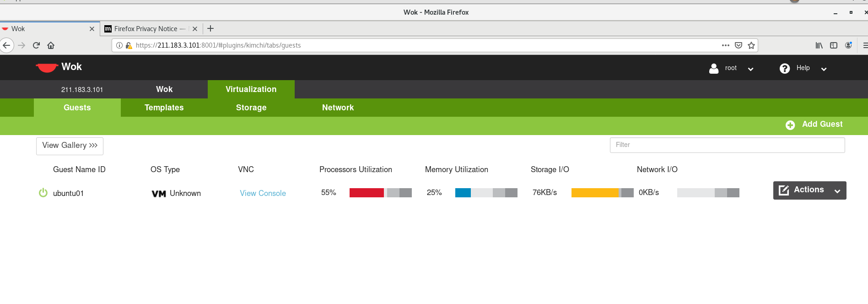Click the Help menu label
868x304 pixels.
click(803, 68)
